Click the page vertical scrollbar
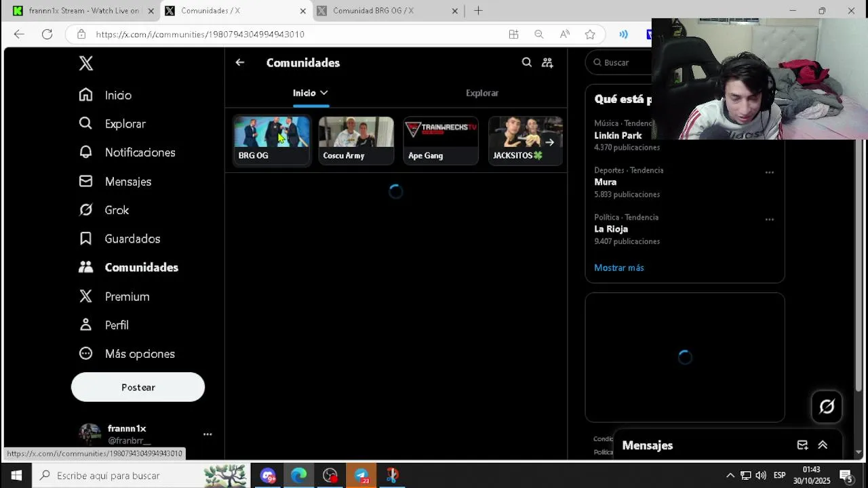The width and height of the screenshot is (868, 488). (x=859, y=264)
